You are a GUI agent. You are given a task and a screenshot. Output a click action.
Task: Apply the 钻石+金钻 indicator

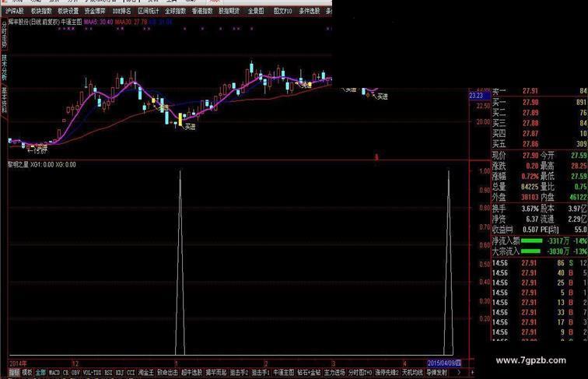[x=309, y=373]
